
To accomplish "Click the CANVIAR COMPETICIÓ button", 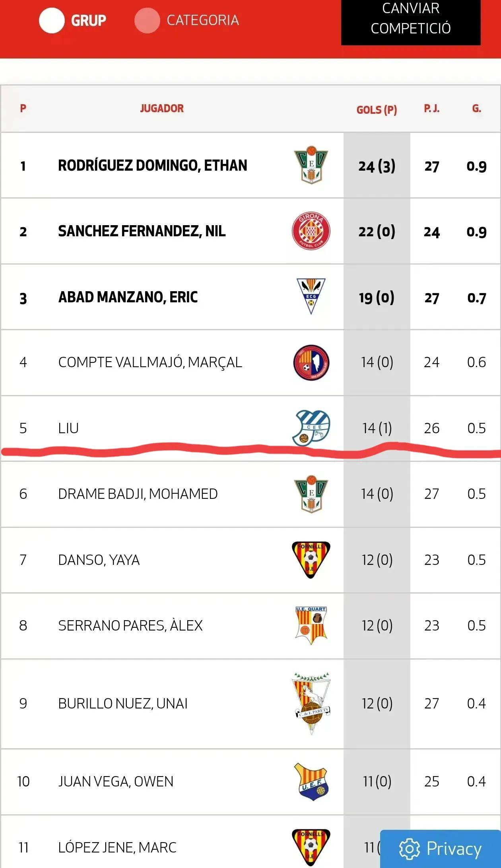I will click(x=411, y=19).
